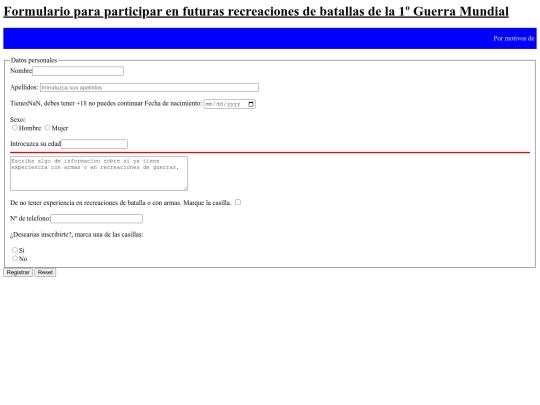Viewport: 540px width, 405px height.
Task: Click the 'Sexo:' label
Action: click(18, 120)
